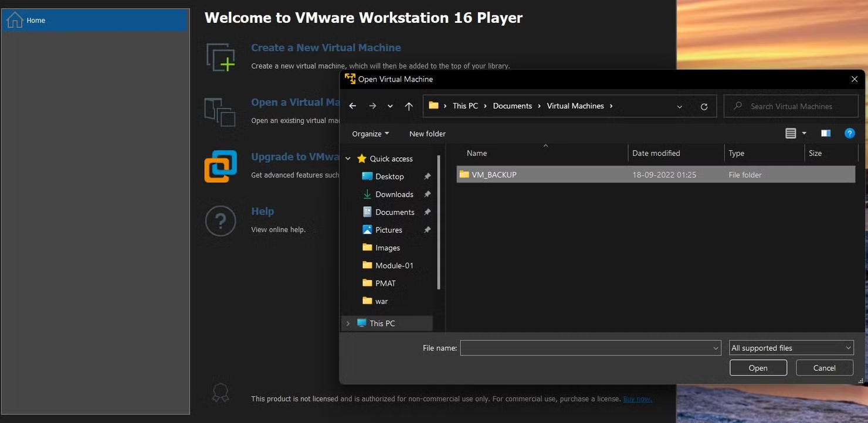Click the Buy now link
868x423 pixels.
[637, 398]
